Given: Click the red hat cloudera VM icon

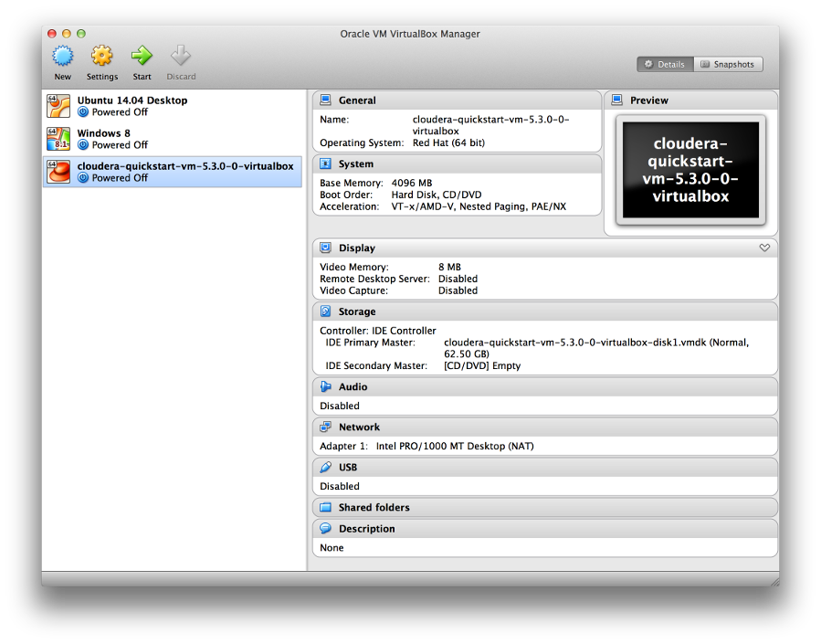Looking at the screenshot, I should (x=58, y=172).
